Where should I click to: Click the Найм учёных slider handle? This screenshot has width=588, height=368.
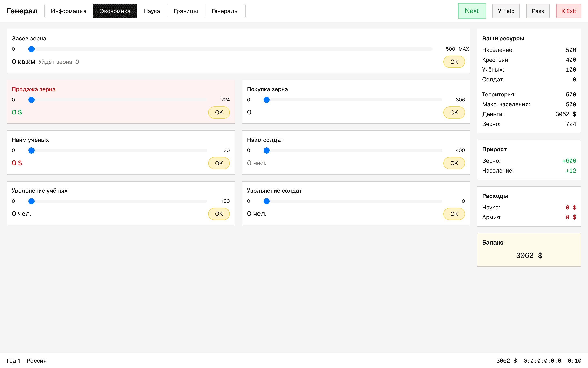[x=31, y=150]
